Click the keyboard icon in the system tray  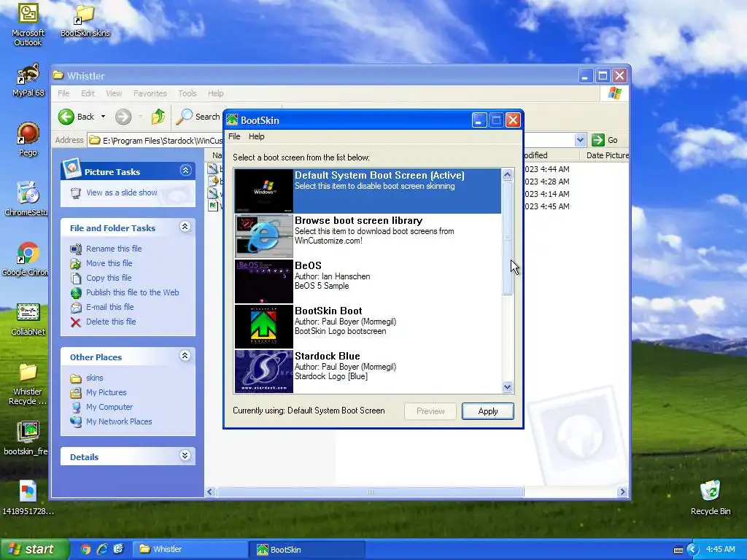click(x=678, y=550)
